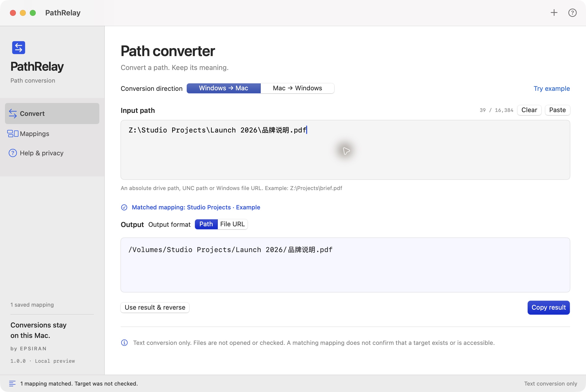Click 'Text conversion only' status bar label

pyautogui.click(x=550, y=384)
